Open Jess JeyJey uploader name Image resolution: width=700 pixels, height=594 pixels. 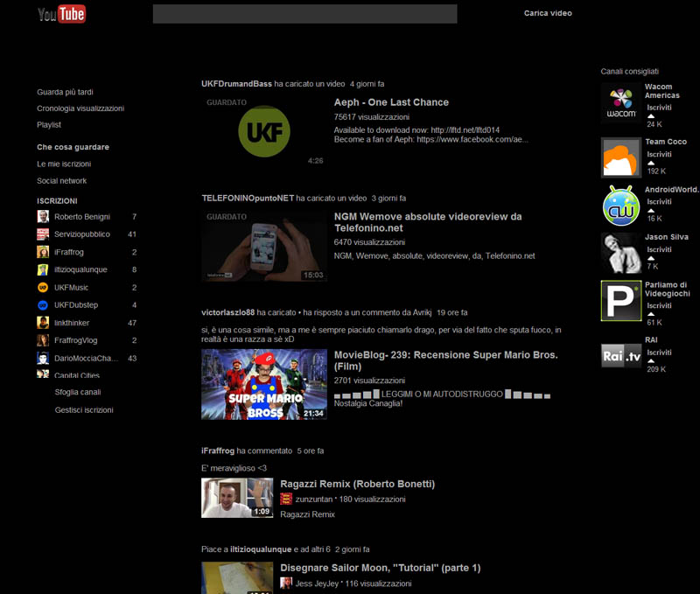tap(317, 584)
